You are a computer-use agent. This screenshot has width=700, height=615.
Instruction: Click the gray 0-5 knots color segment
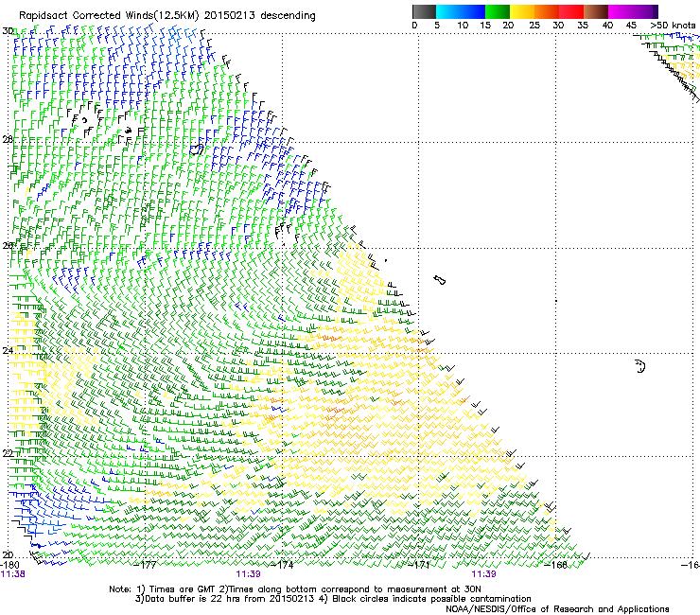[x=424, y=11]
